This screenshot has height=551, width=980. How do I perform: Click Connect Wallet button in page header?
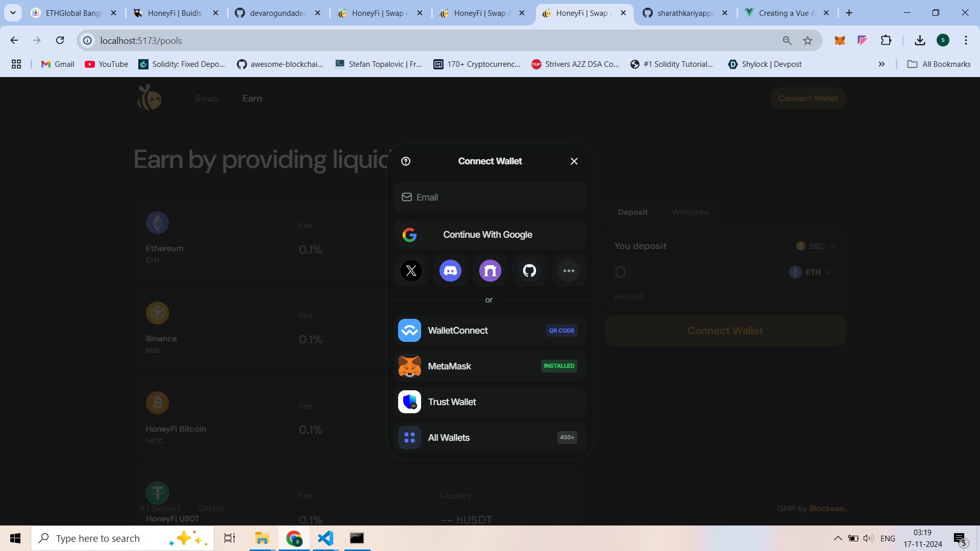pos(807,98)
